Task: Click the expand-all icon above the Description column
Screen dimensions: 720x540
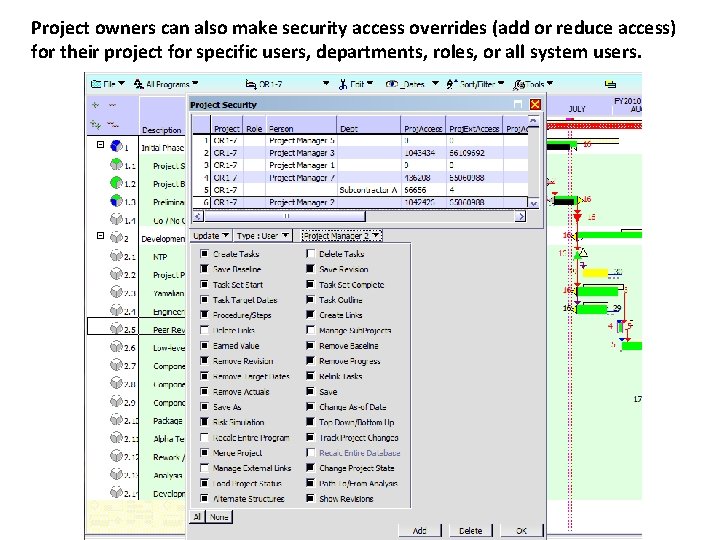Action: [96, 105]
